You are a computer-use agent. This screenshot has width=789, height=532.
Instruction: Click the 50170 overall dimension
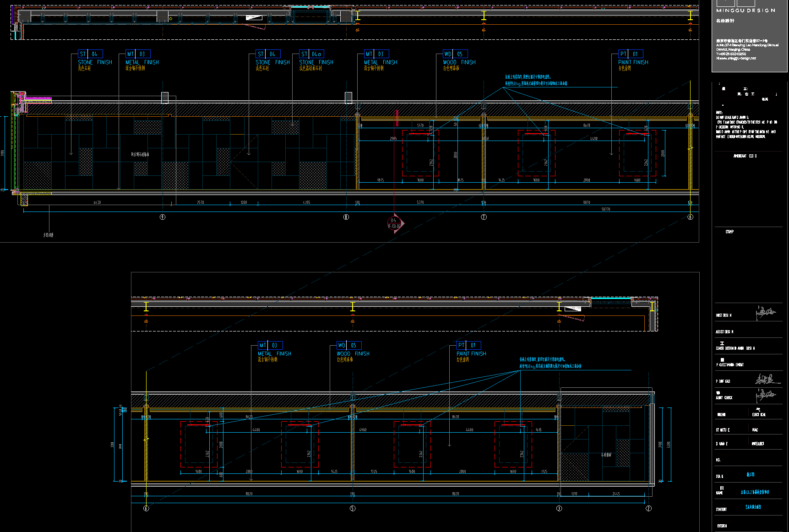606,209
